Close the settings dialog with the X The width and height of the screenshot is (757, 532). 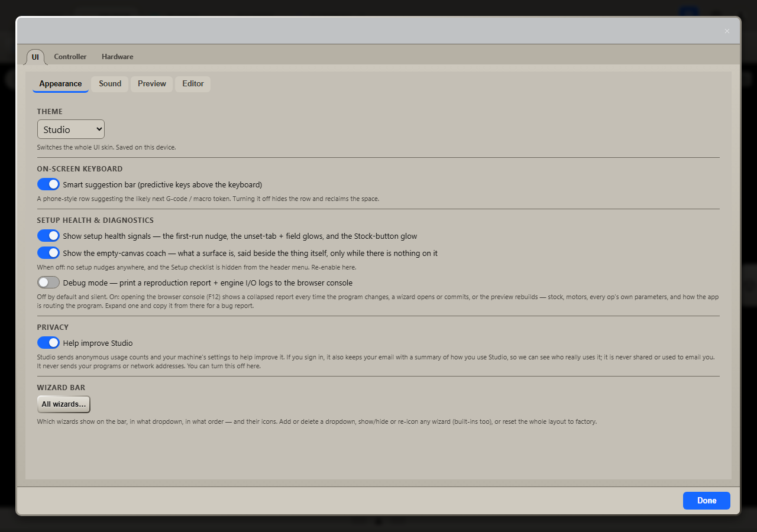tap(727, 31)
